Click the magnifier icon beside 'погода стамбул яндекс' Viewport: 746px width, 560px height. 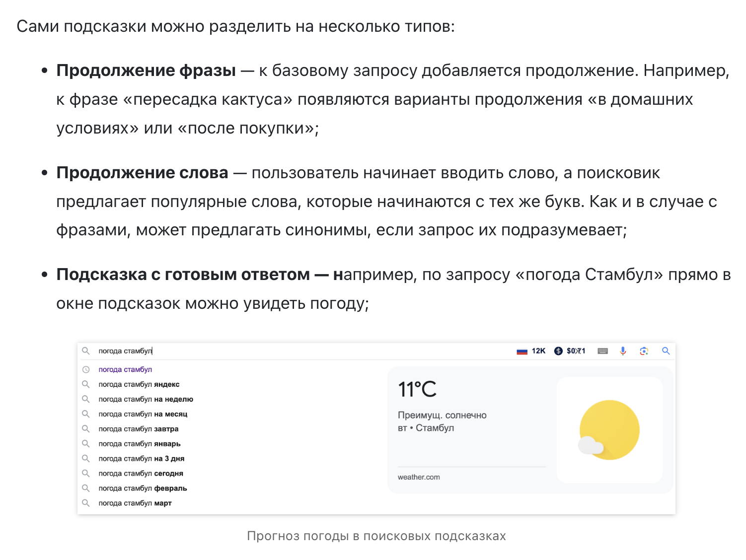[x=86, y=384]
